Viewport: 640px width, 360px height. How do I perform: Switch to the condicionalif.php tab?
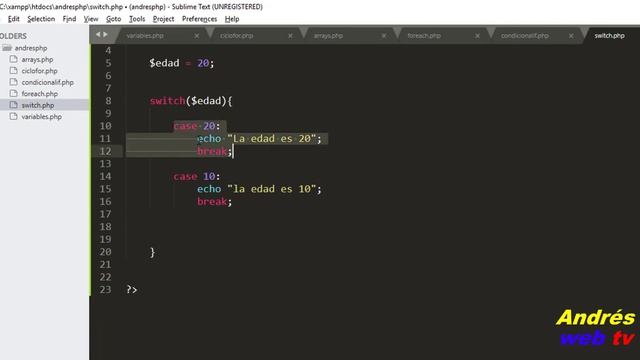(x=524, y=36)
